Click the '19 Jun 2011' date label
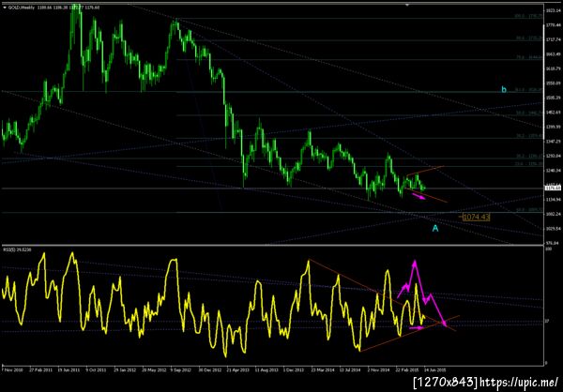The image size is (563, 392). [x=68, y=369]
